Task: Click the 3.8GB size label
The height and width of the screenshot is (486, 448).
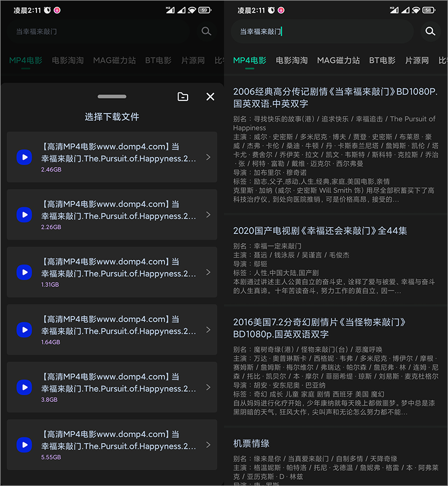Action: coord(49,400)
